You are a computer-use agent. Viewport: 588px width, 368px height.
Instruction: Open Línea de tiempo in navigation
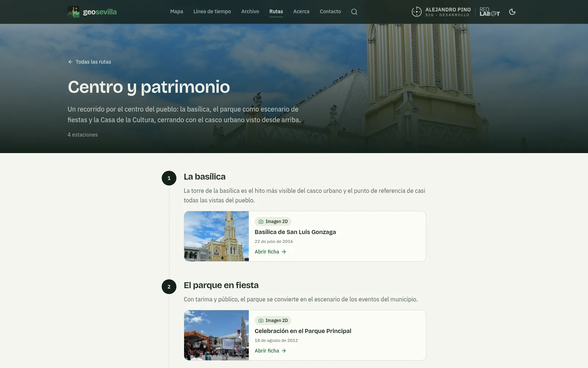tap(212, 11)
